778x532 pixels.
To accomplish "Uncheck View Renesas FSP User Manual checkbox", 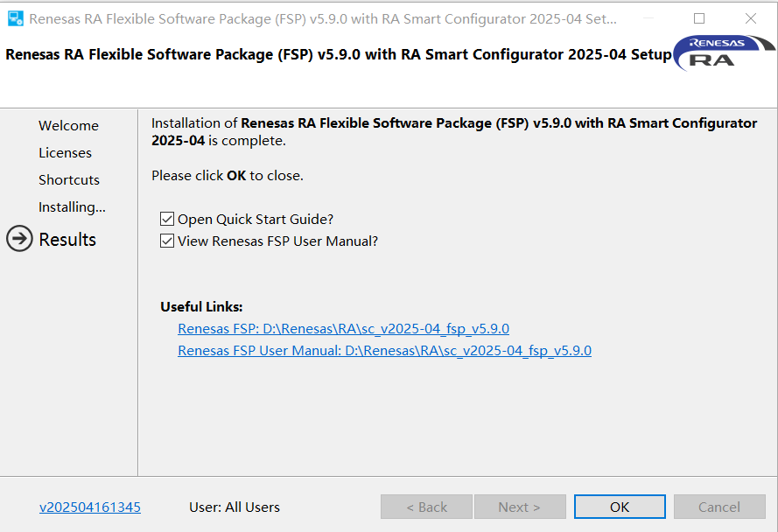I will (x=167, y=241).
